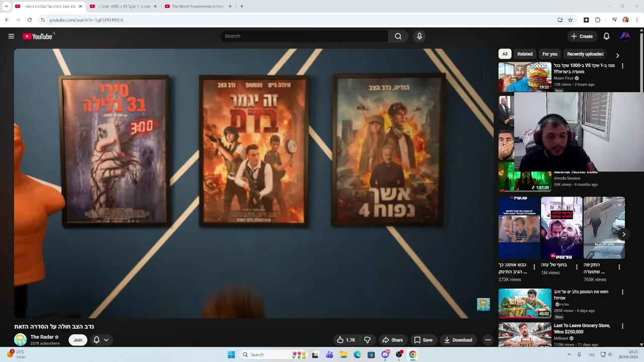644x362 pixels.
Task: Open Last To Leave Grocery Store title
Action: (x=582, y=329)
